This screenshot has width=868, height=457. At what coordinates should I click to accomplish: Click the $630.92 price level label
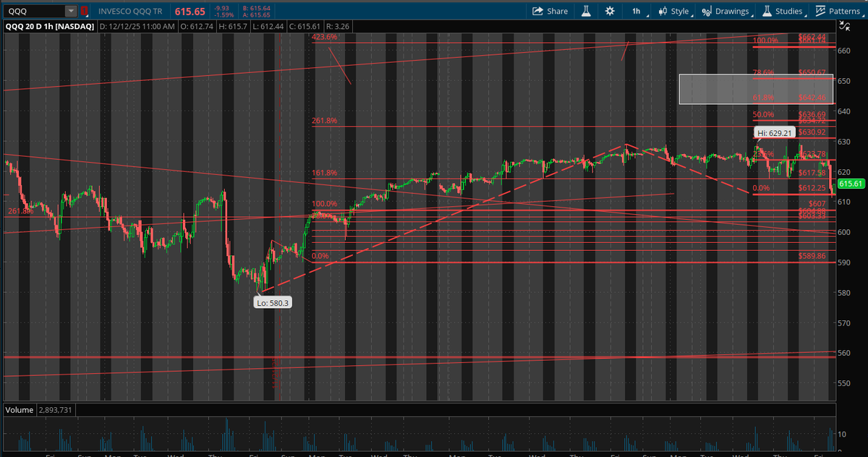(812, 132)
